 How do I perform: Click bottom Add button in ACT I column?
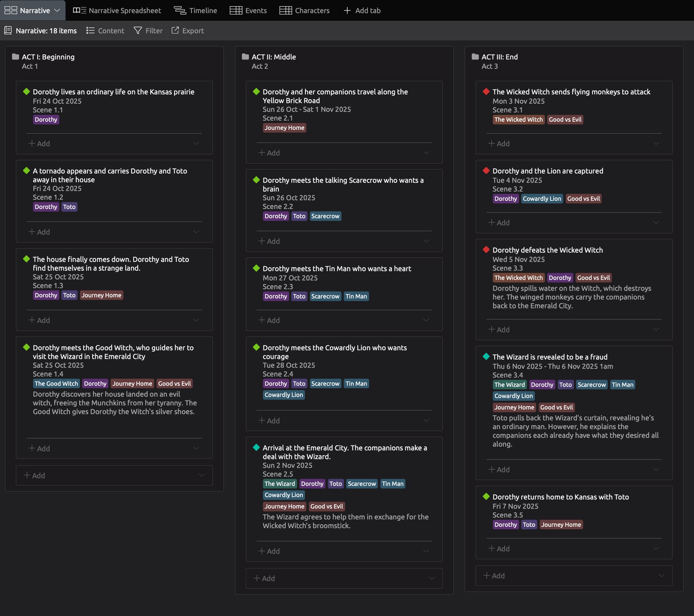pyautogui.click(x=34, y=475)
